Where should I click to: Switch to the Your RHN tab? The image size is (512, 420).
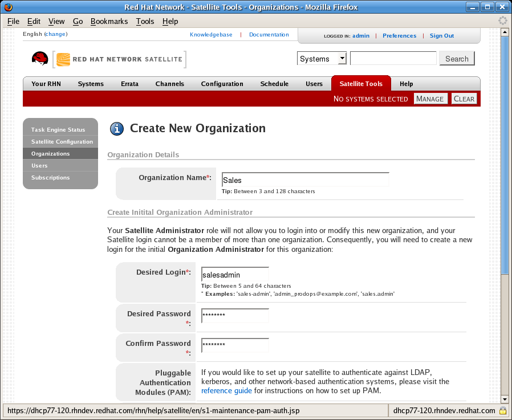coord(46,84)
